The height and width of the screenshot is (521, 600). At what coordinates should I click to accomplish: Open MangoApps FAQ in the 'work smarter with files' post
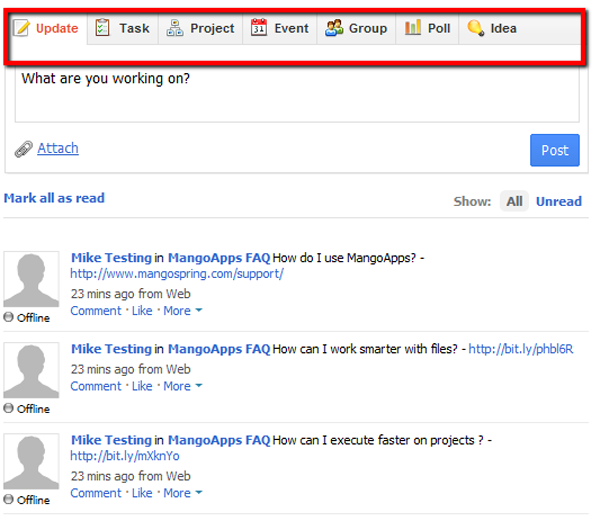219,349
